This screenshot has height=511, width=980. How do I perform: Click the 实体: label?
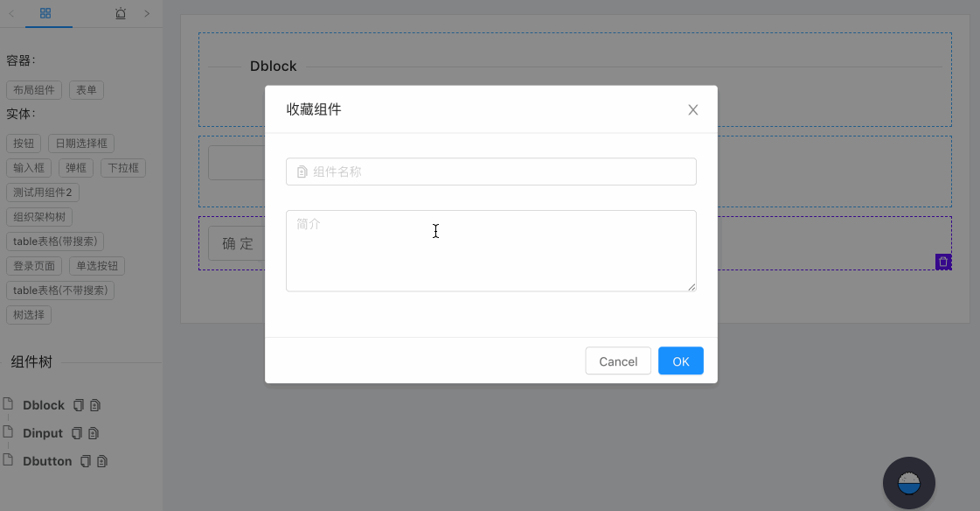coord(21,114)
